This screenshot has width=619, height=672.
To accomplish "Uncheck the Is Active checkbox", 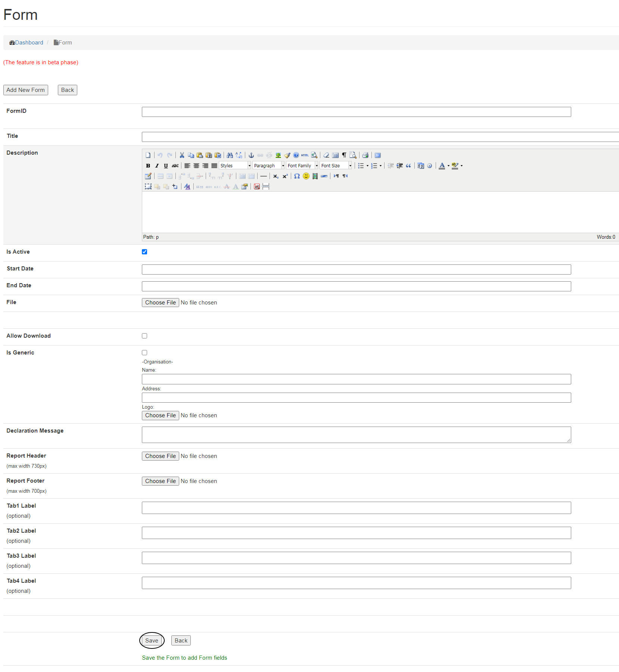I will 144,252.
